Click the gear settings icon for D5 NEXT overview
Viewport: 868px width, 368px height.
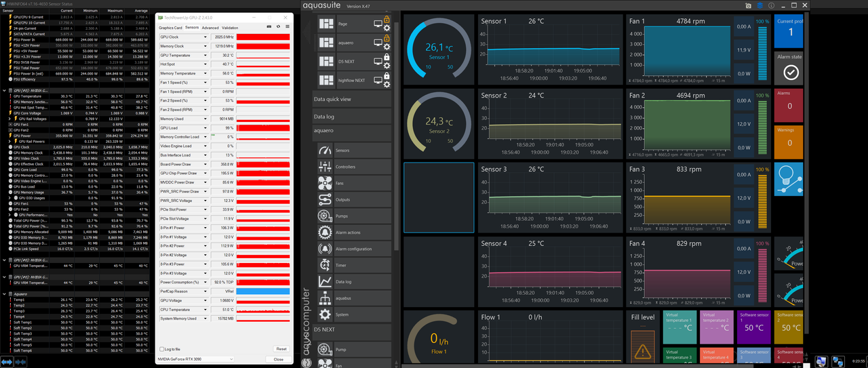click(387, 66)
